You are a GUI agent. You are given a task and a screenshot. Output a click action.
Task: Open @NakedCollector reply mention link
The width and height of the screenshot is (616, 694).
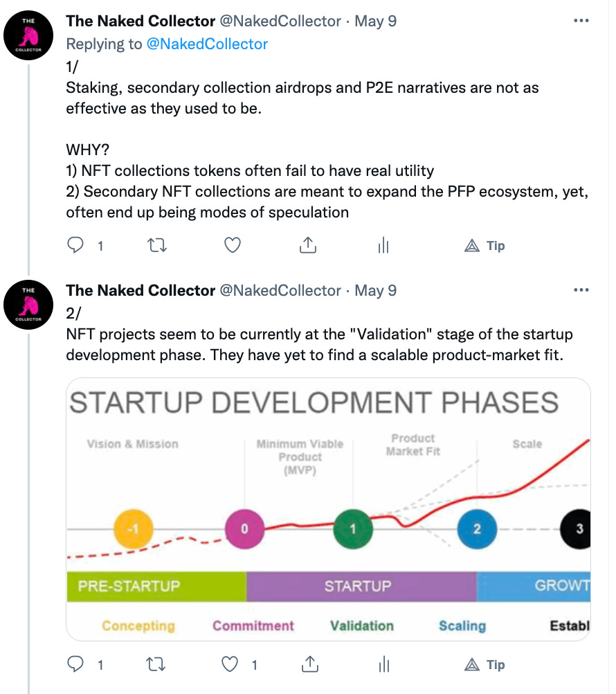207,44
